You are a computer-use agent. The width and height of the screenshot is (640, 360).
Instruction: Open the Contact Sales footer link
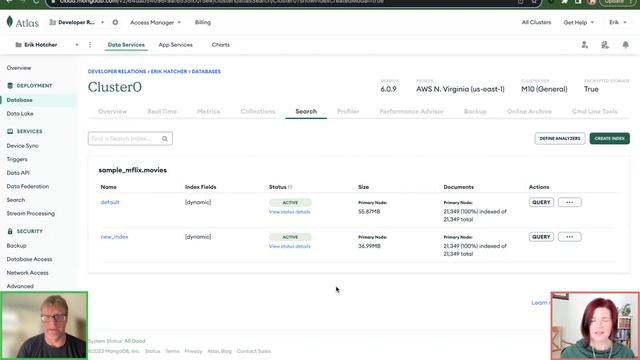tap(253, 351)
